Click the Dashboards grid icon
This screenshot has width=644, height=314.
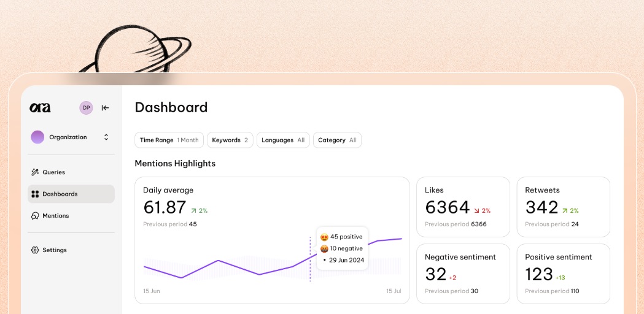point(35,194)
